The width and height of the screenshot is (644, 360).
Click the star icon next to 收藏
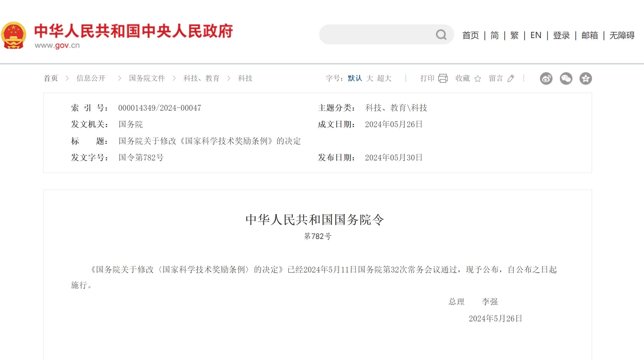tap(478, 78)
